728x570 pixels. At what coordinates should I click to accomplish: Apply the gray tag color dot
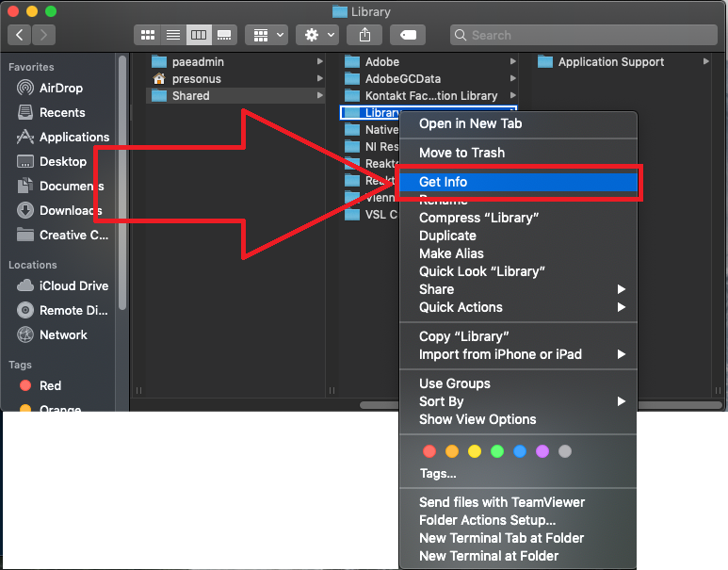565,451
